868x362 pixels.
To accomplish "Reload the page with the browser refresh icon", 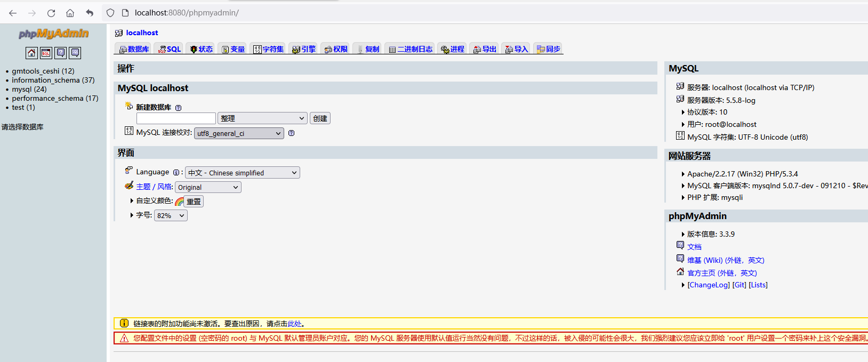I will (51, 13).
